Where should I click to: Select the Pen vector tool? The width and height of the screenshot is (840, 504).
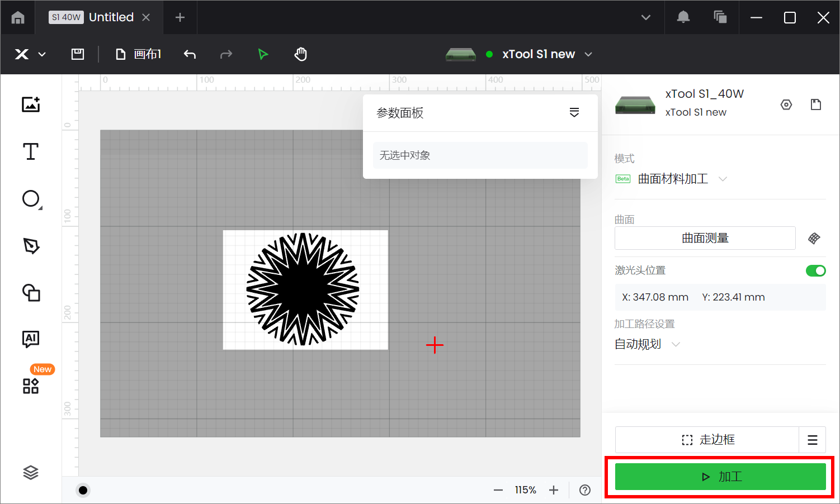[31, 246]
